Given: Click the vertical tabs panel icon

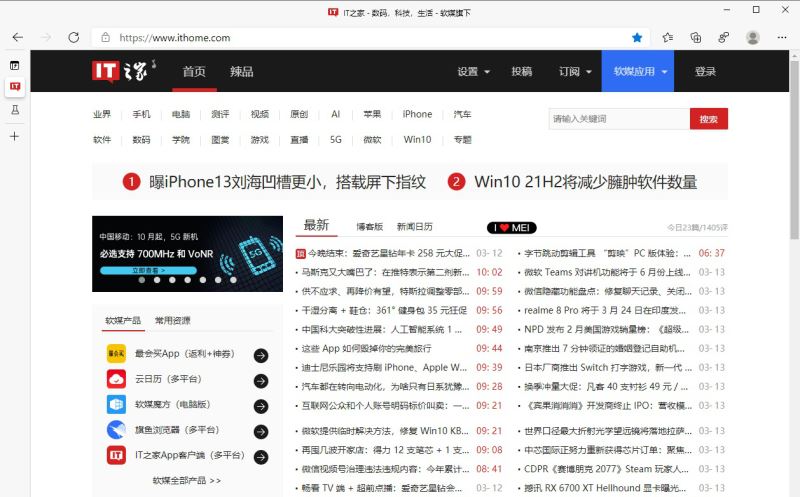Looking at the screenshot, I should point(15,65).
